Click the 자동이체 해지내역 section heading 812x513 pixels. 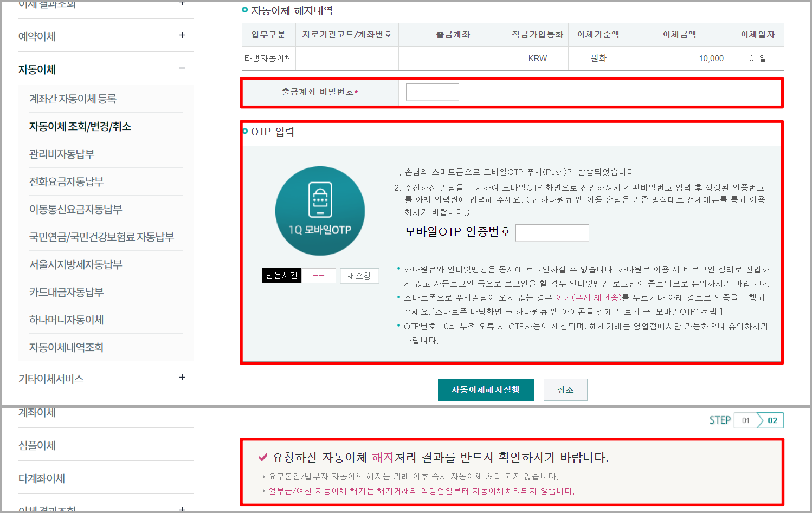(292, 10)
